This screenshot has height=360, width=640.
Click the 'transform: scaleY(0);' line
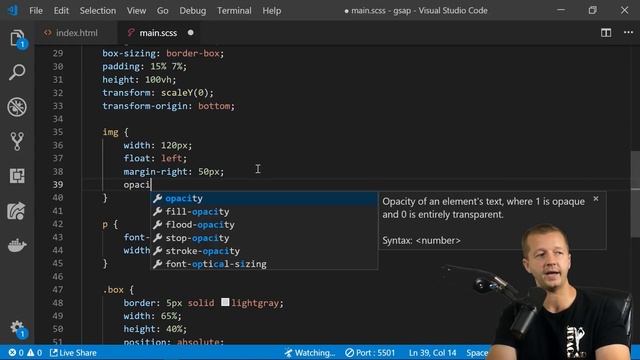tap(158, 93)
